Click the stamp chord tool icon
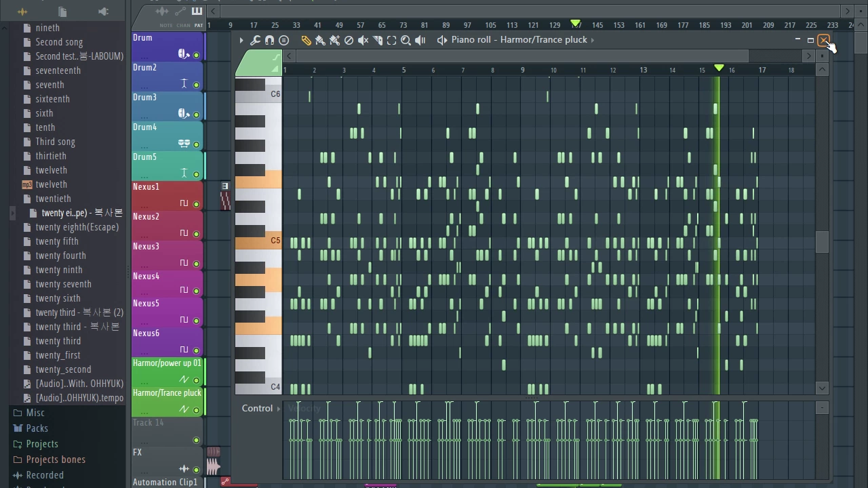The width and height of the screenshot is (868, 488). [x=284, y=41]
